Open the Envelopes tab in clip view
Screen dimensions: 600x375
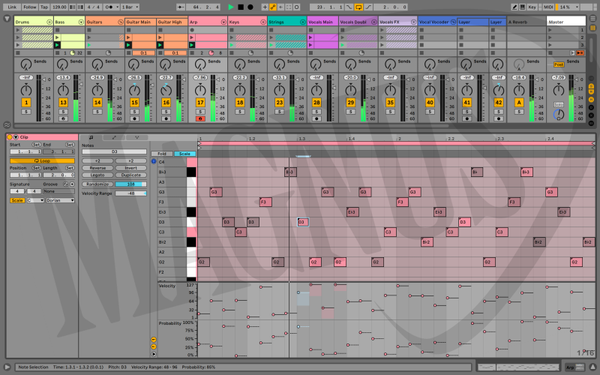pos(114,137)
